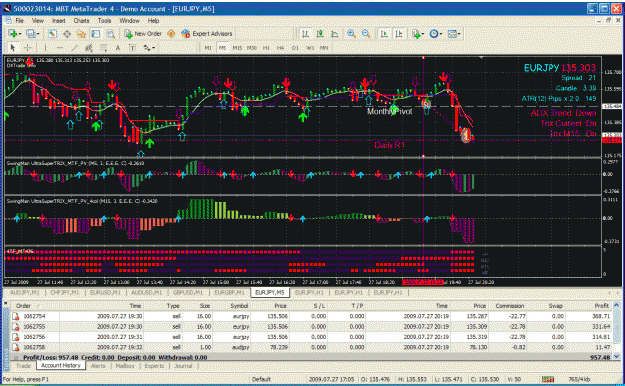Select order row 1062758
625x386 pixels.
click(x=311, y=347)
